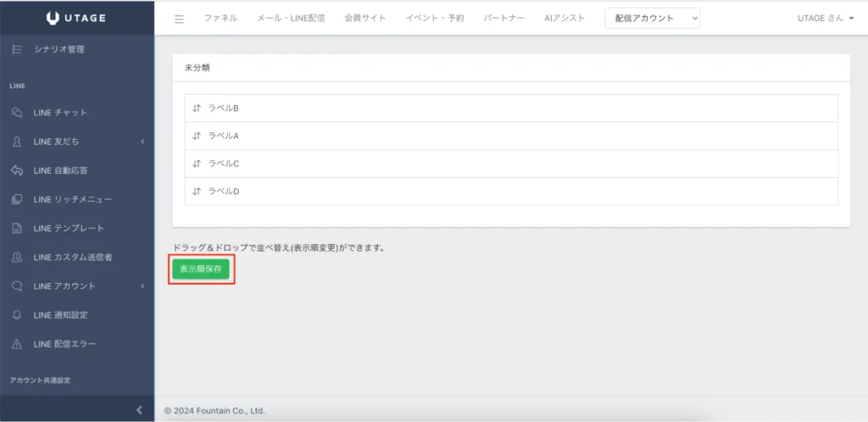Click the © 2024 Fountain Co., Ltd. footer
This screenshot has width=868, height=422.
click(x=214, y=411)
